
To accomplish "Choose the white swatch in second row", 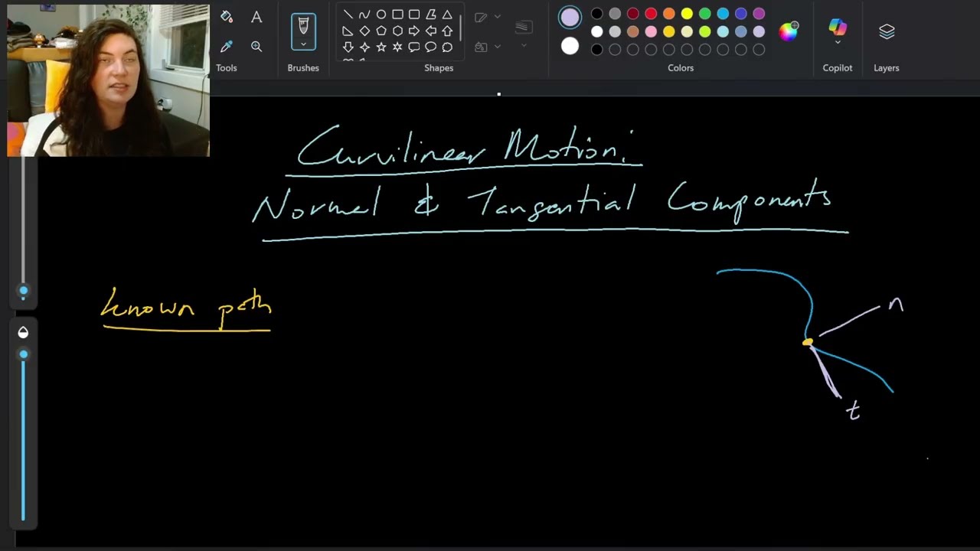I will (x=597, y=31).
